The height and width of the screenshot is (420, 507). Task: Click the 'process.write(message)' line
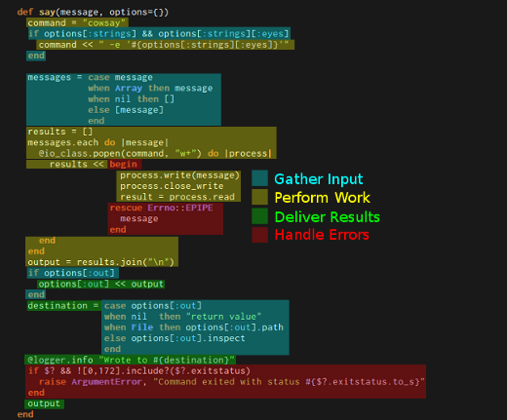179,175
